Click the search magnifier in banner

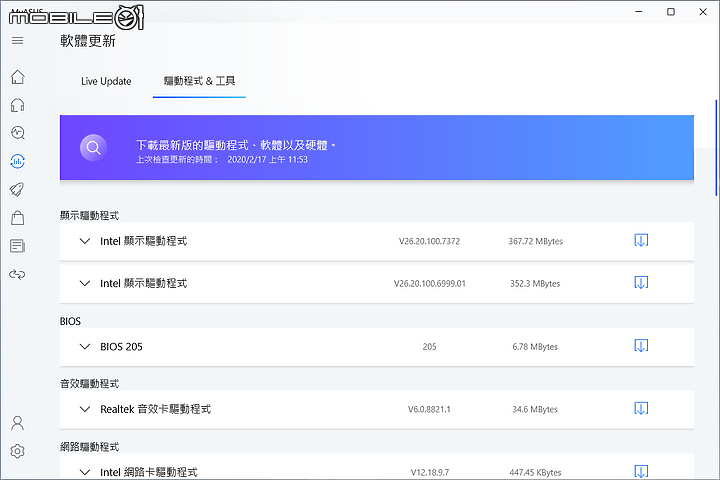[93, 147]
